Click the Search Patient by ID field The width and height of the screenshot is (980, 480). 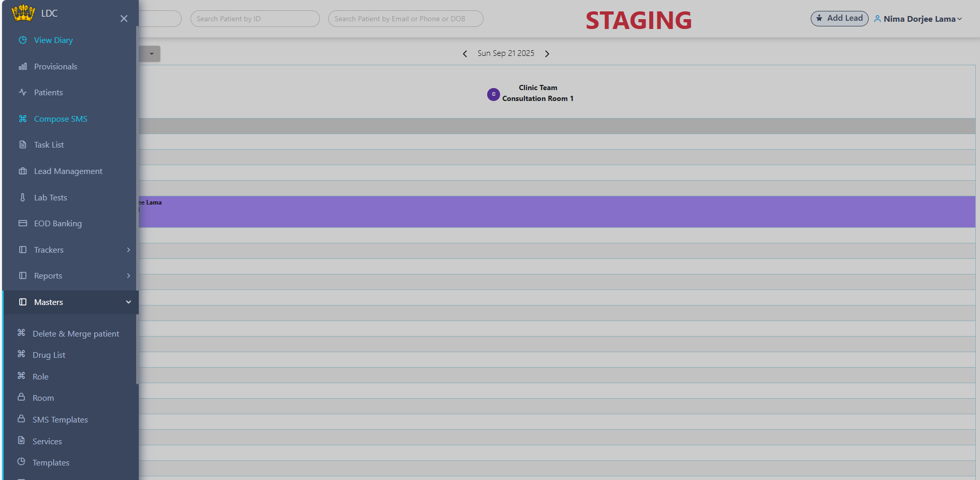click(255, 19)
